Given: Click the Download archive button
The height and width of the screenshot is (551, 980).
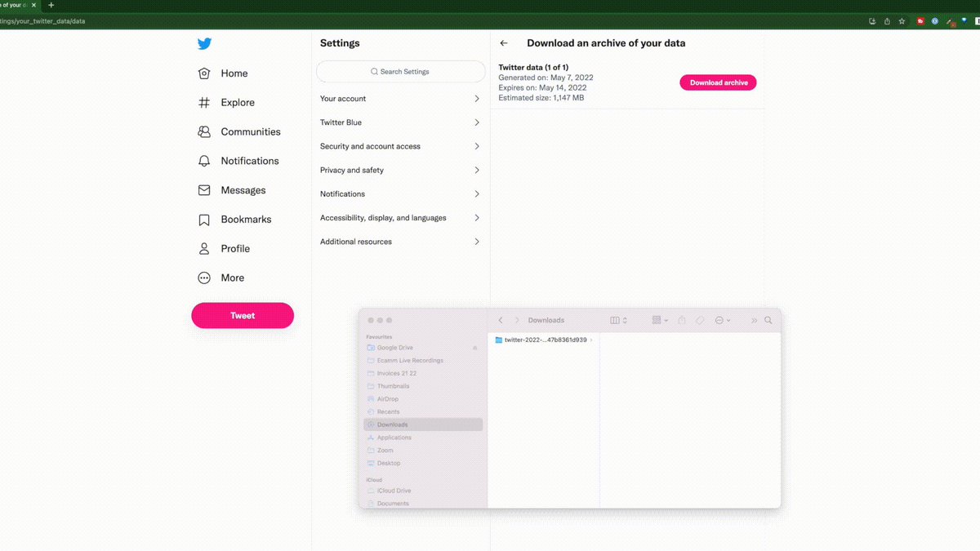Looking at the screenshot, I should 719,82.
